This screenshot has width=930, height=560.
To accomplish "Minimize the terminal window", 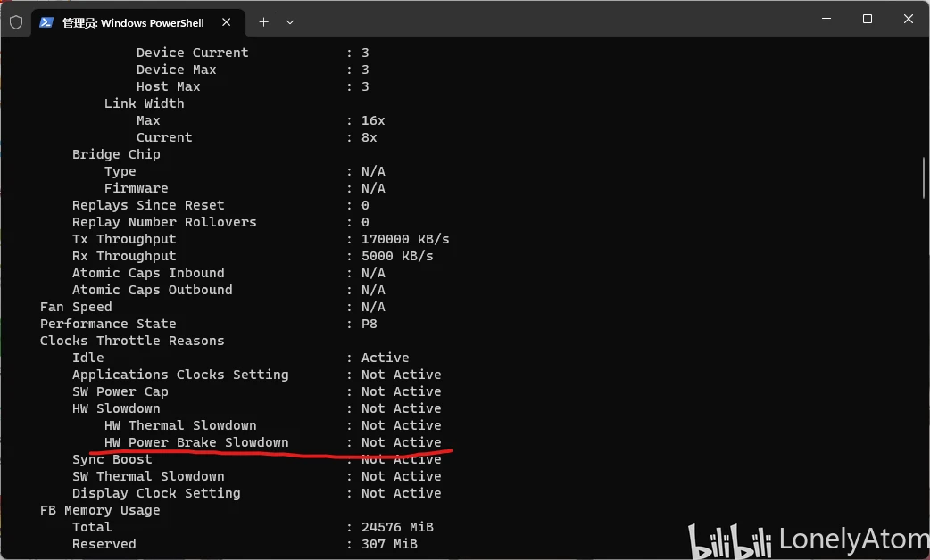I will (826, 19).
